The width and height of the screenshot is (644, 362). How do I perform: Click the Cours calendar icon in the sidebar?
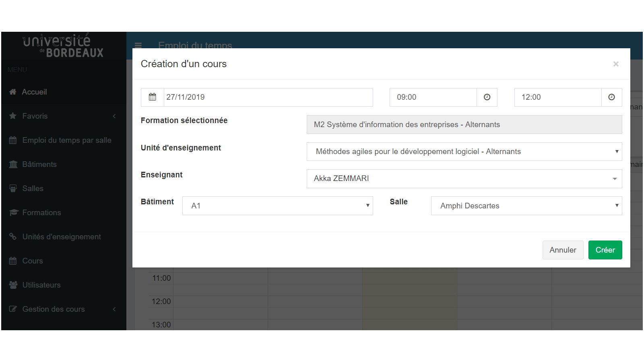pyautogui.click(x=13, y=261)
